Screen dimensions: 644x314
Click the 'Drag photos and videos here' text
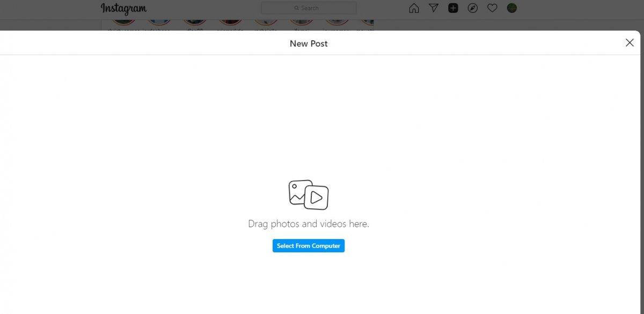coord(309,224)
